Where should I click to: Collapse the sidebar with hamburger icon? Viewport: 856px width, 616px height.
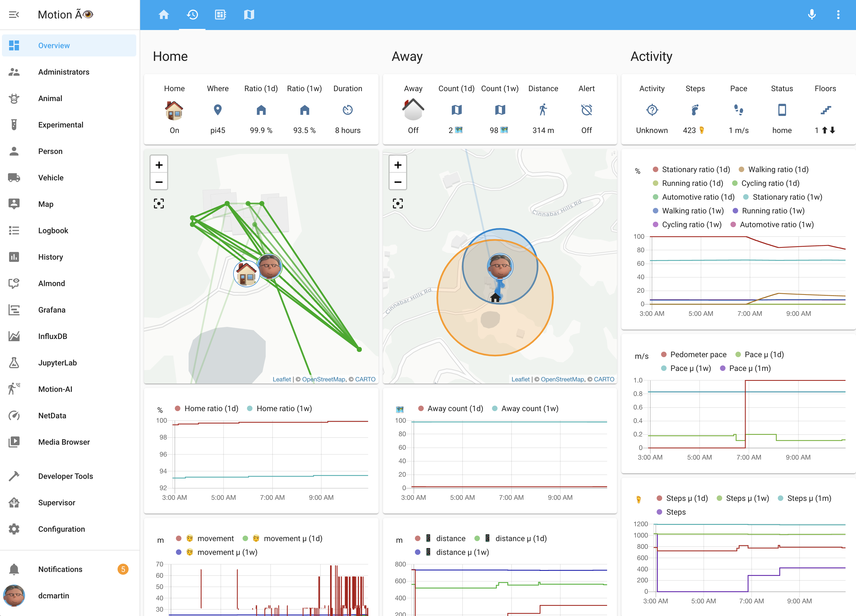pyautogui.click(x=14, y=15)
